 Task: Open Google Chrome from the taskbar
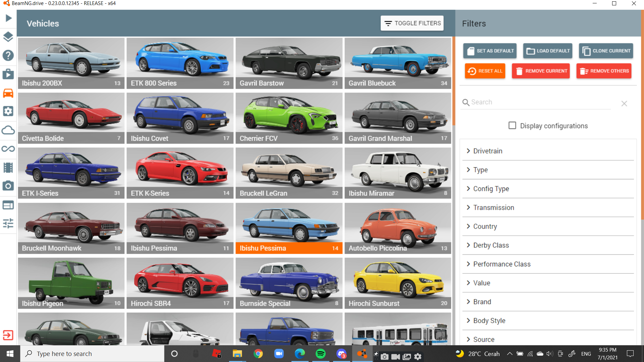click(258, 354)
